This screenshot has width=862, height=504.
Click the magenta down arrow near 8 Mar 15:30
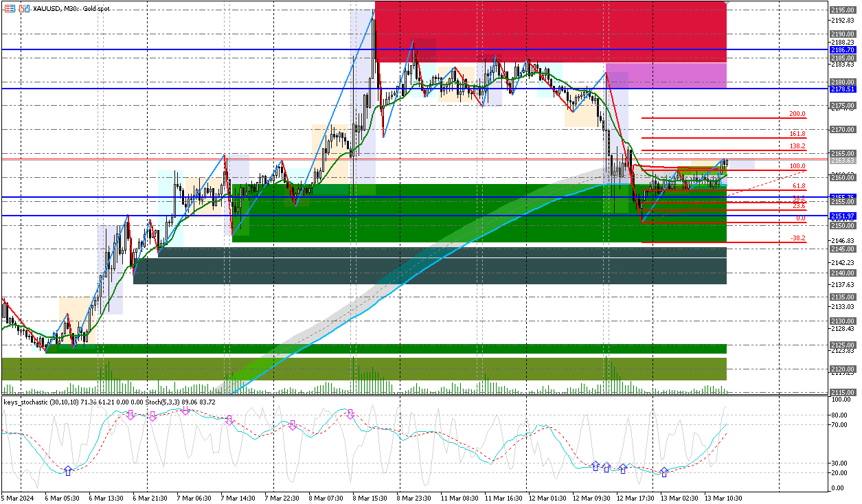point(350,414)
